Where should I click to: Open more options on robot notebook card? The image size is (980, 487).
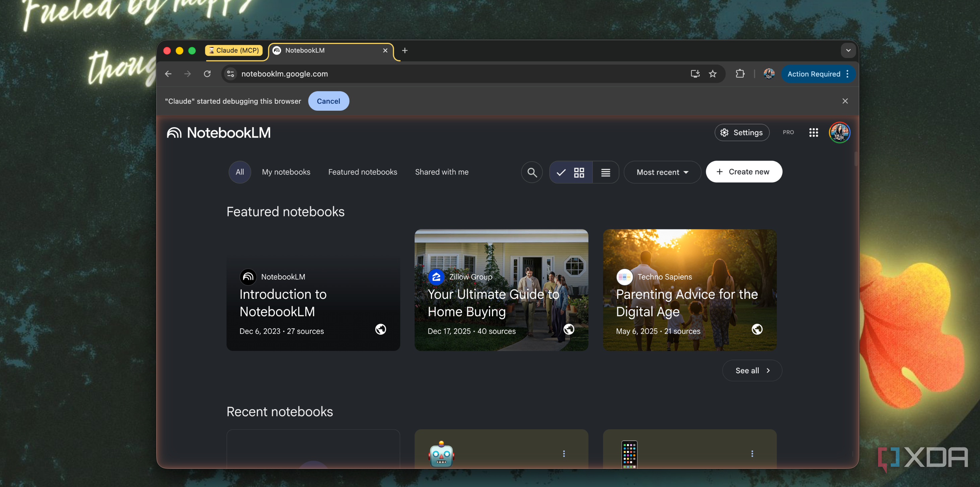pos(564,453)
